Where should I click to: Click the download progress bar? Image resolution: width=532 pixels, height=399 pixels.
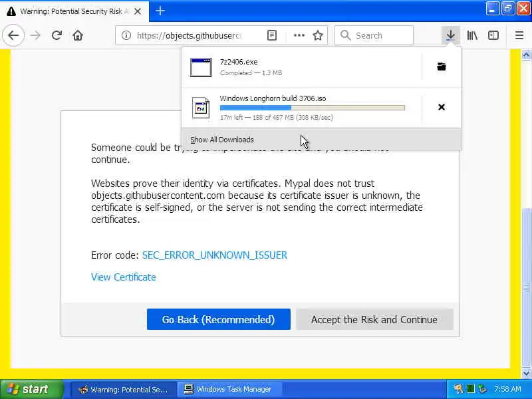[x=312, y=108]
